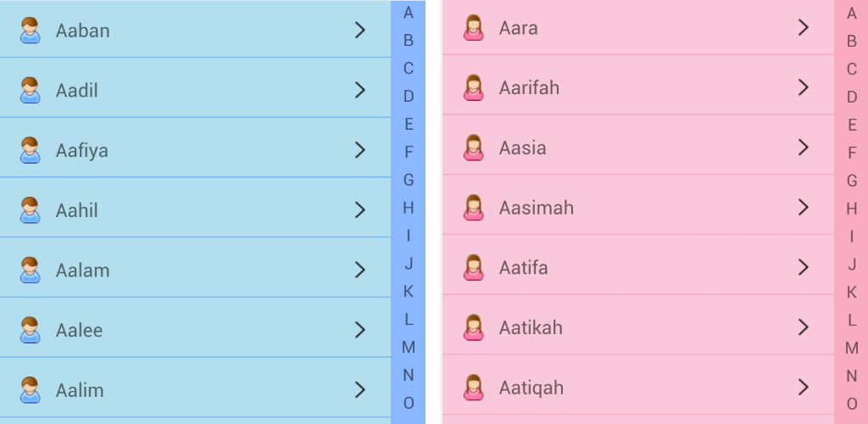The height and width of the screenshot is (424, 868).
Task: Click the girl avatar icon next to Aatiqah
Action: [473, 388]
